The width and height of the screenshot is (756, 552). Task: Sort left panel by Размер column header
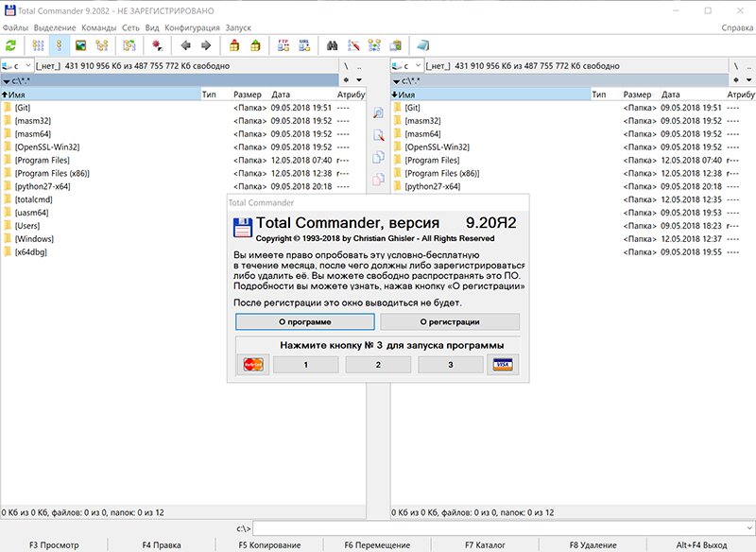pos(249,95)
